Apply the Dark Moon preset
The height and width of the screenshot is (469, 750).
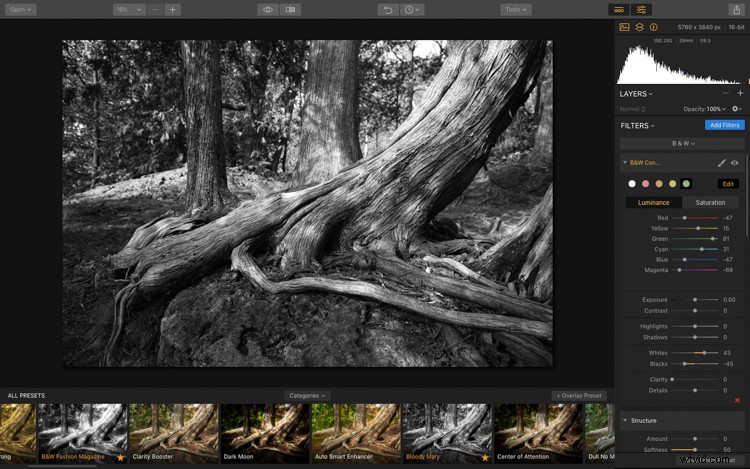click(265, 434)
